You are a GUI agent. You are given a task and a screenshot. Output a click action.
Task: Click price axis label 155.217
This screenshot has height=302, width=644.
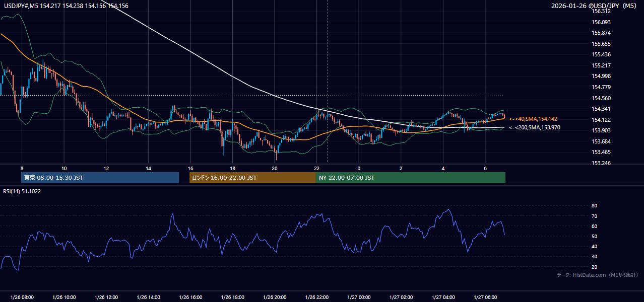point(601,65)
